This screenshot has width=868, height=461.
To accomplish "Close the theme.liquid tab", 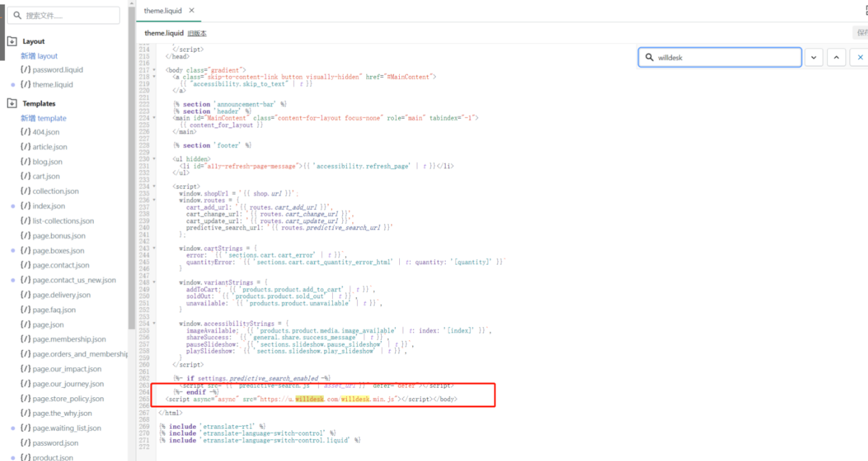I will point(192,11).
